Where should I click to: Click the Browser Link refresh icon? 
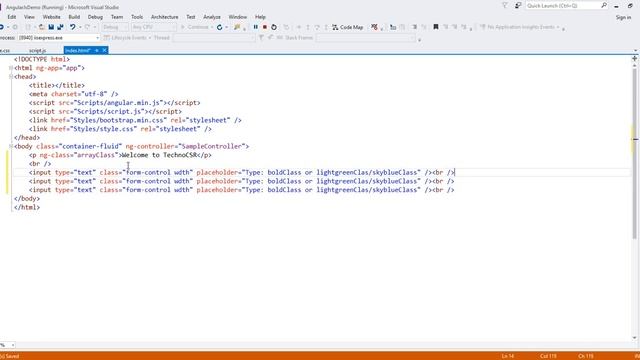pos(220,27)
